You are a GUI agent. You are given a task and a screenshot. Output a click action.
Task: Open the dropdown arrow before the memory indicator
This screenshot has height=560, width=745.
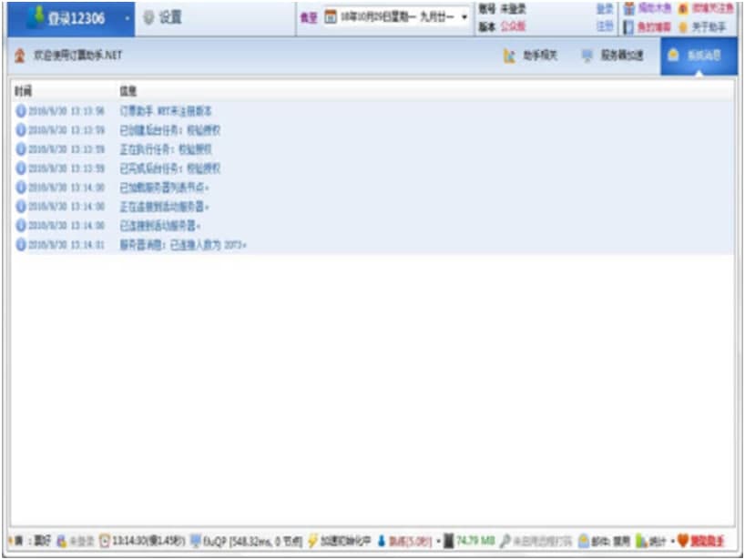click(438, 541)
